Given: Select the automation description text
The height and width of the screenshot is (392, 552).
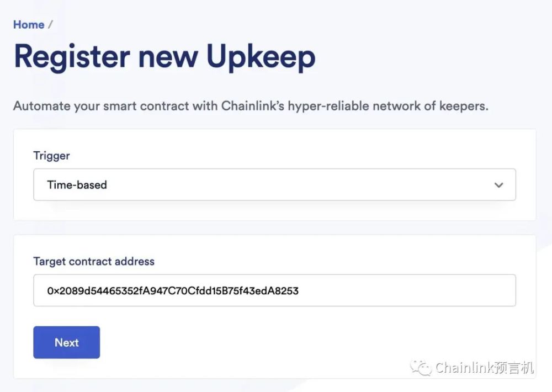Looking at the screenshot, I should (x=251, y=105).
